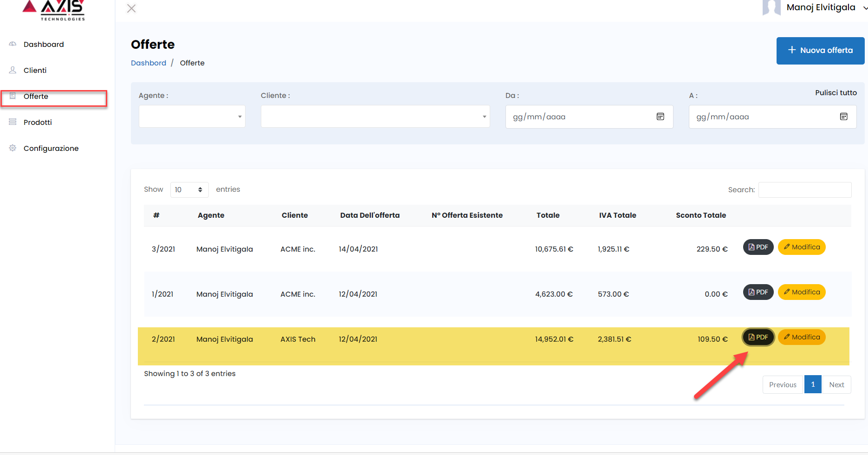Download PDF for offer 1/2021
Image resolution: width=868 pixels, height=455 pixels.
(758, 292)
